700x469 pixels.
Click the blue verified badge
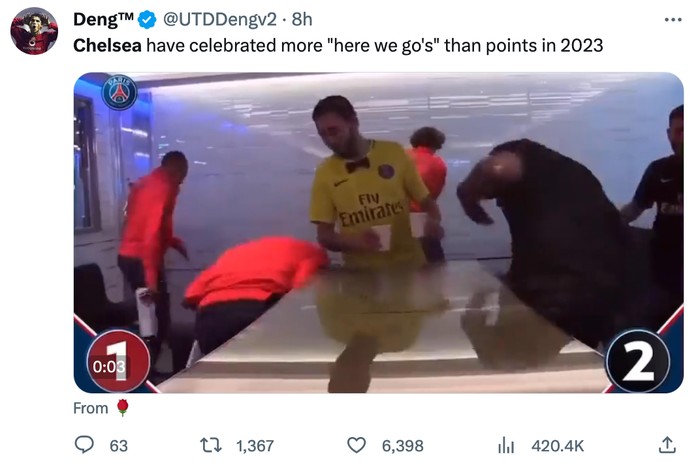pos(147,20)
